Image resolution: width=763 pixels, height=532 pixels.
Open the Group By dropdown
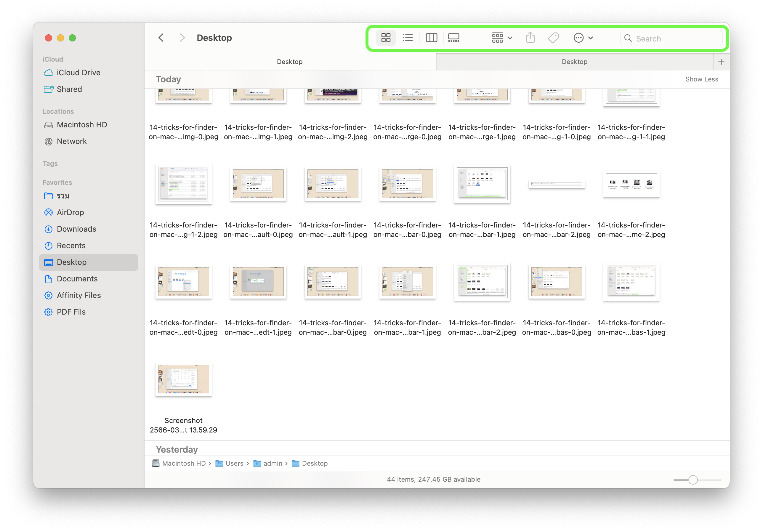pyautogui.click(x=501, y=38)
